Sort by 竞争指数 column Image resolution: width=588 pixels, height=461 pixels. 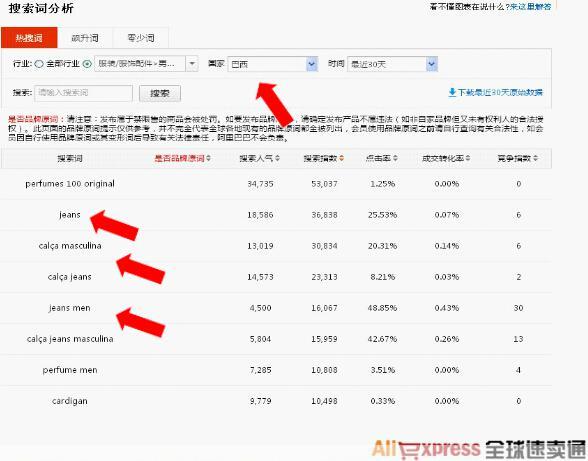point(518,158)
